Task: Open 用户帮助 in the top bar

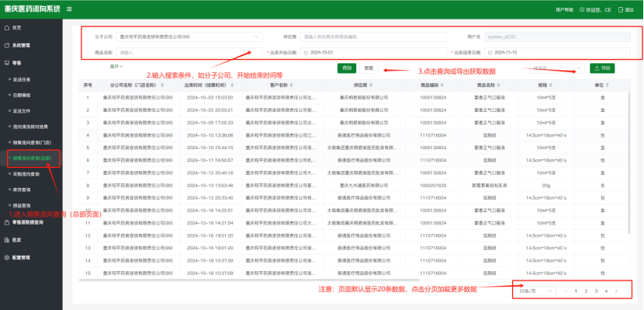Action: tap(564, 9)
